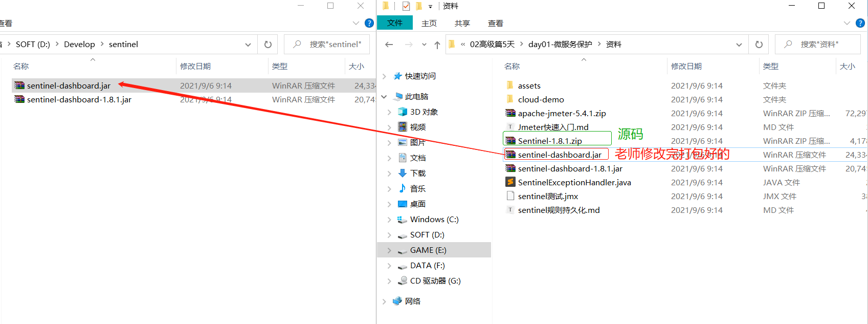This screenshot has height=324, width=868.
Task: Expand the DATA (F:) tree node
Action: 389,266
